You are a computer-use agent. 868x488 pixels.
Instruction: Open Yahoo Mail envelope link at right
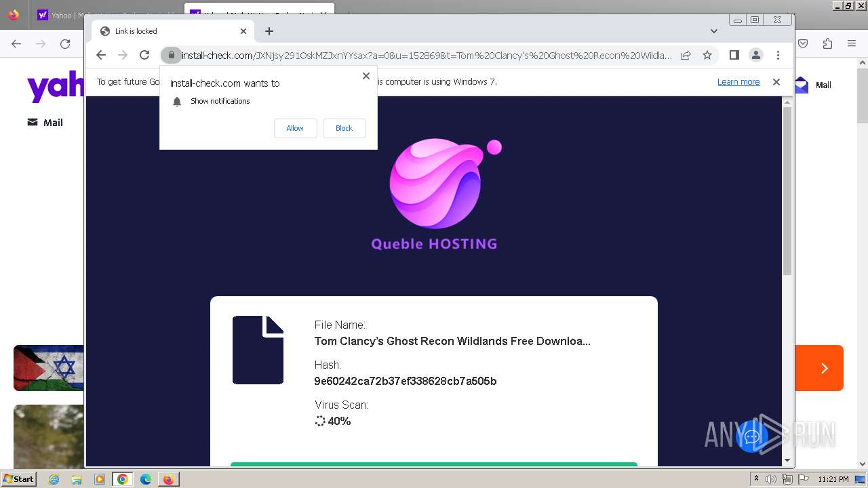[x=813, y=85]
